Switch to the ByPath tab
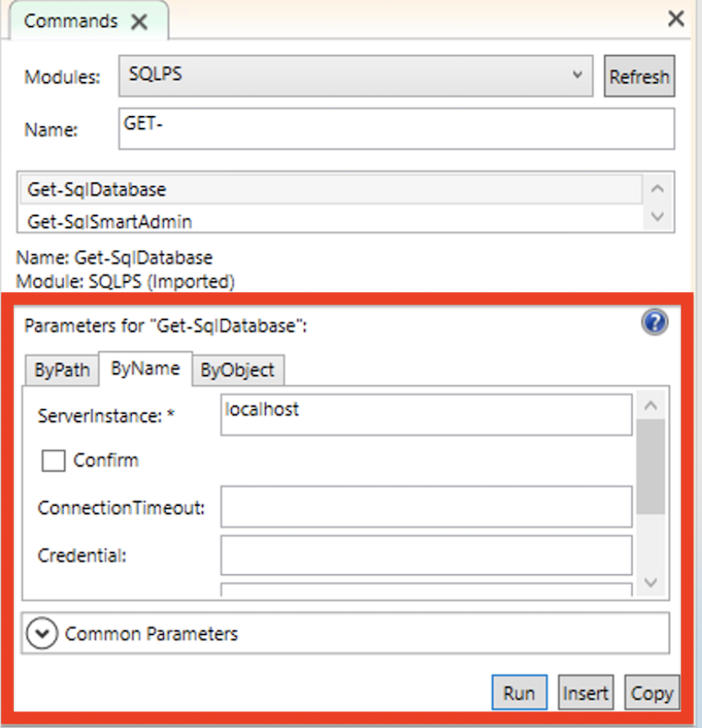Image resolution: width=702 pixels, height=728 pixels. [x=62, y=370]
